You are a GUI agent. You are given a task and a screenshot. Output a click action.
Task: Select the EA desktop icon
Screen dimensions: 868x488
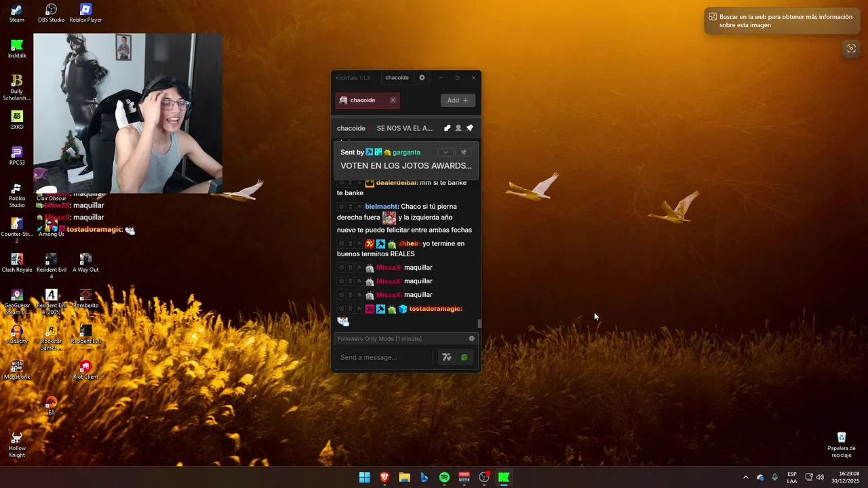point(51,405)
